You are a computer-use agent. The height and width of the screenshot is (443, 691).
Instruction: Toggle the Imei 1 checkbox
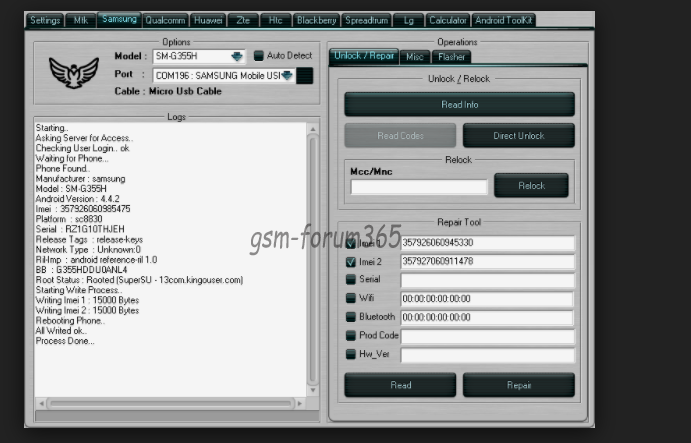351,243
